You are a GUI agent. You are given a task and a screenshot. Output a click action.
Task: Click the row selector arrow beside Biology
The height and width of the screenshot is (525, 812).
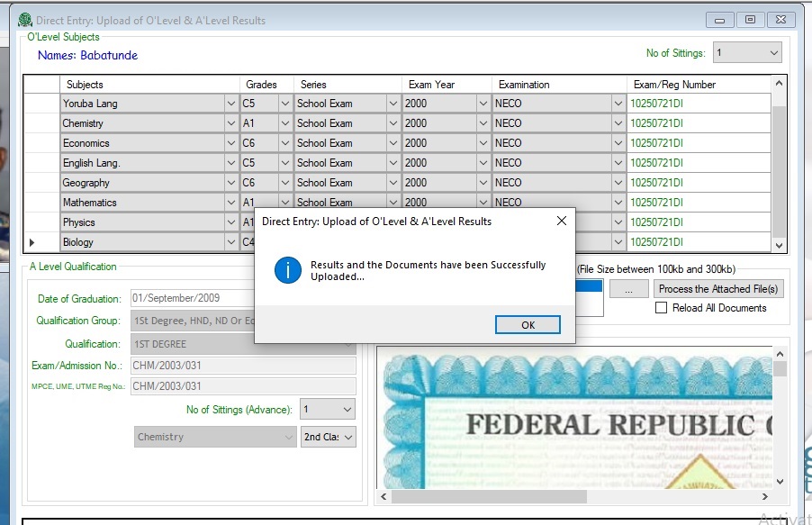(32, 242)
